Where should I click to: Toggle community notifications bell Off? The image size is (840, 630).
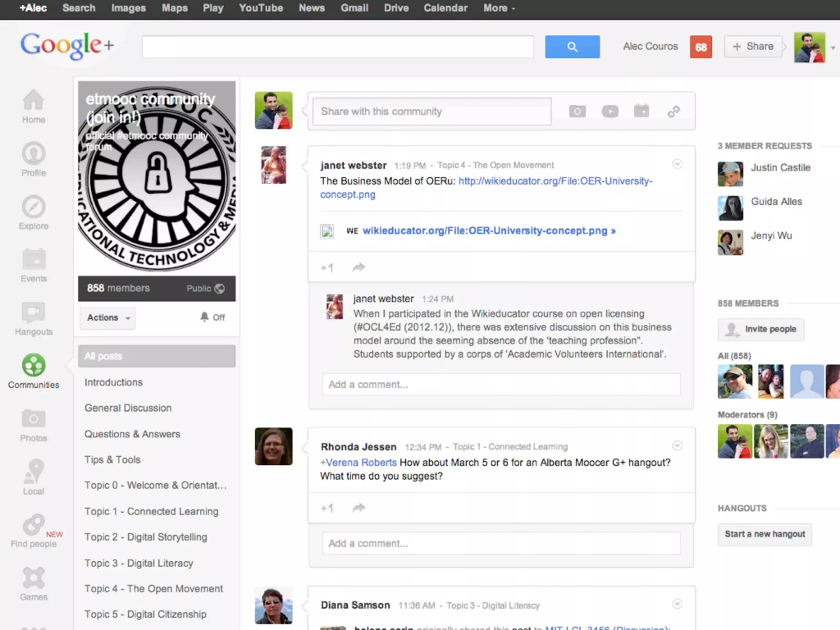click(x=212, y=317)
